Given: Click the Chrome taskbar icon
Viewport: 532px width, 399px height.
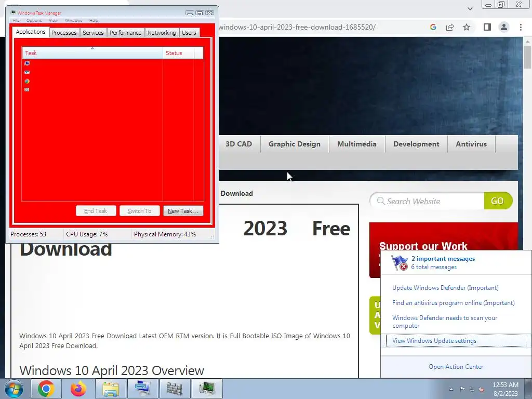Looking at the screenshot, I should click(x=46, y=389).
